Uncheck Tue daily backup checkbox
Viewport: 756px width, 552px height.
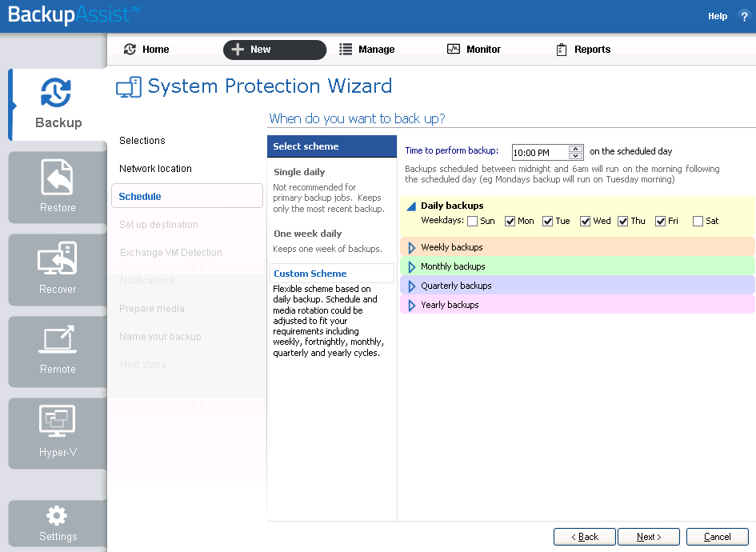click(548, 221)
